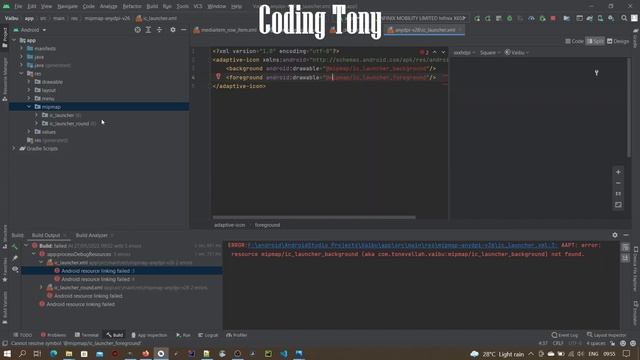
Task: Click the red quick-fix bulb icon
Action: tap(218, 77)
